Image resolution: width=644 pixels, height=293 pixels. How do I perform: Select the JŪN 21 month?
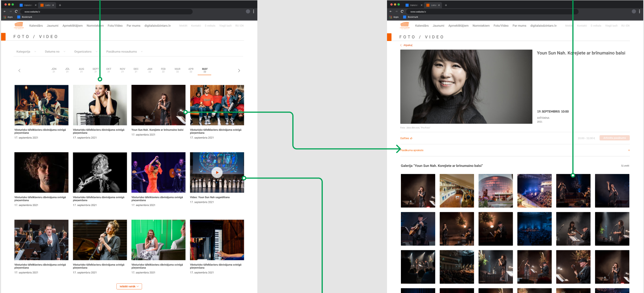(54, 70)
